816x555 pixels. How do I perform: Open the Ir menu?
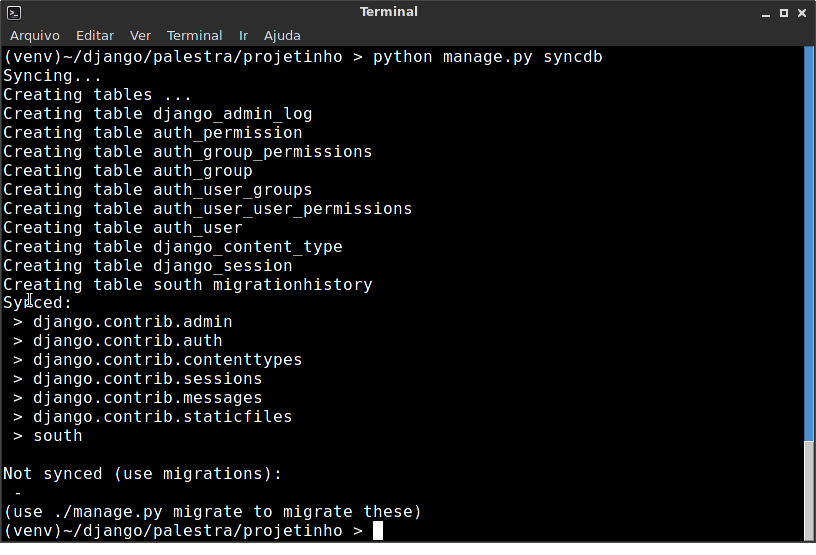pyautogui.click(x=243, y=35)
